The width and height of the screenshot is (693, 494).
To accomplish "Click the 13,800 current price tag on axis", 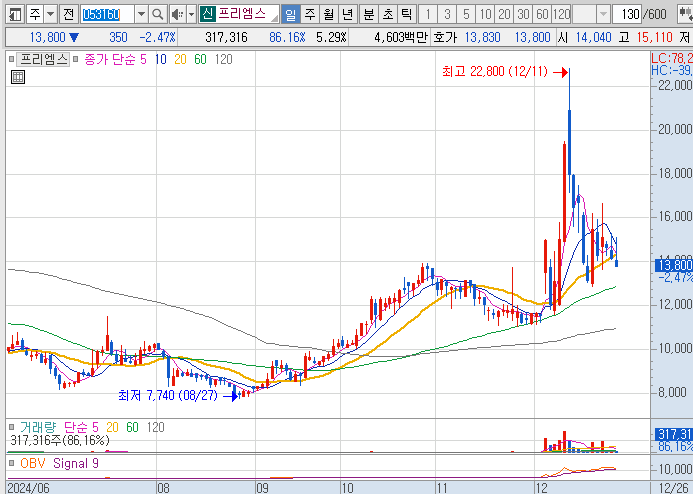I will (x=674, y=265).
